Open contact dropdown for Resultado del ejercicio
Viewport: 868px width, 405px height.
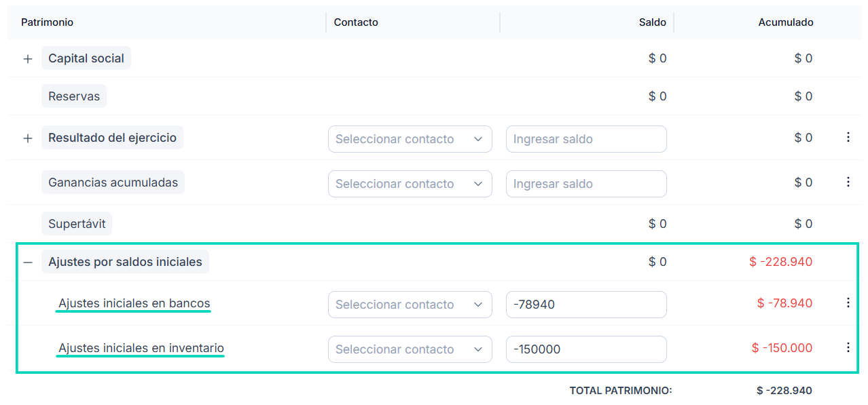coord(410,138)
